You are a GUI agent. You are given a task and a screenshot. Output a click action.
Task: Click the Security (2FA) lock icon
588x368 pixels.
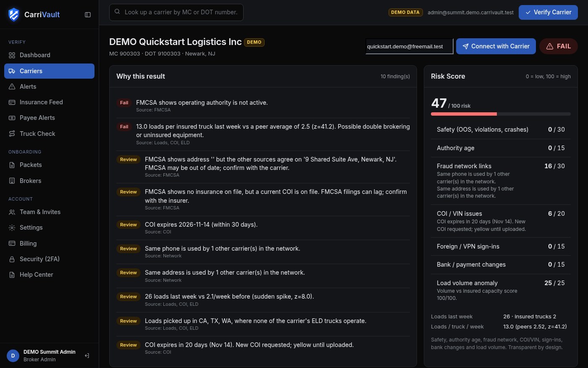12,259
